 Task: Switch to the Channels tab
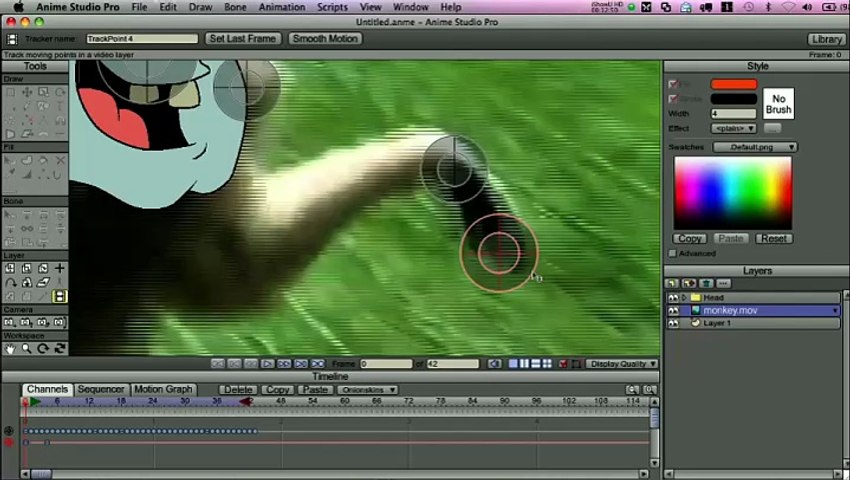pos(47,389)
